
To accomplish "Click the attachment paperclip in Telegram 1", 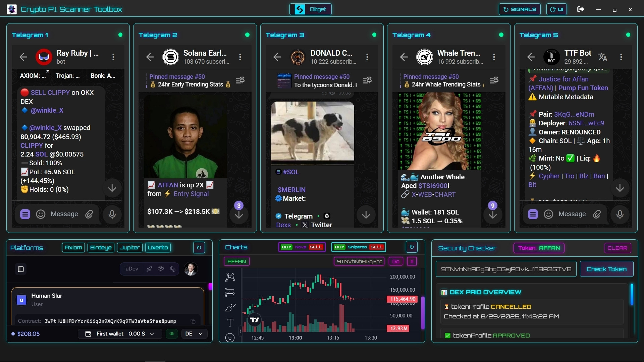I will tap(89, 214).
